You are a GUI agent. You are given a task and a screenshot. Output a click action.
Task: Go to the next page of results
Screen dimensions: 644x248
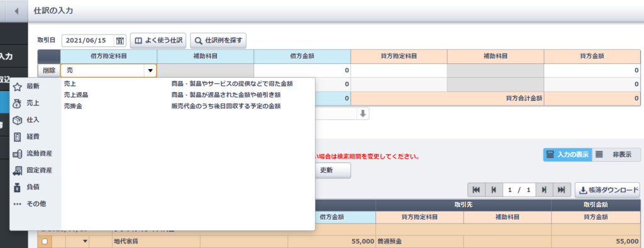[x=544, y=190]
